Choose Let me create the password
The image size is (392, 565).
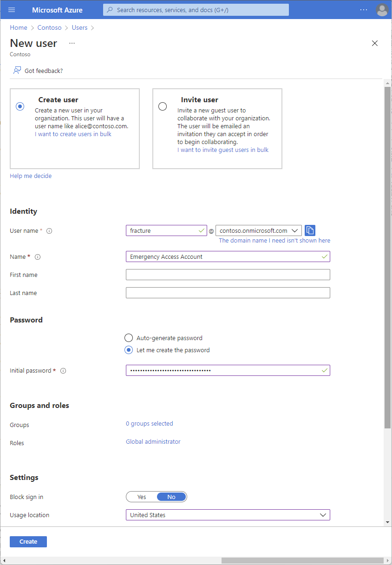pos(129,350)
